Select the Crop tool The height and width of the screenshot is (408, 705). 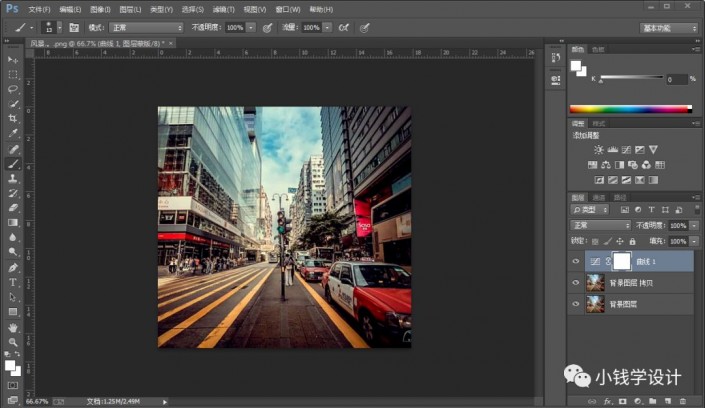pyautogui.click(x=13, y=119)
